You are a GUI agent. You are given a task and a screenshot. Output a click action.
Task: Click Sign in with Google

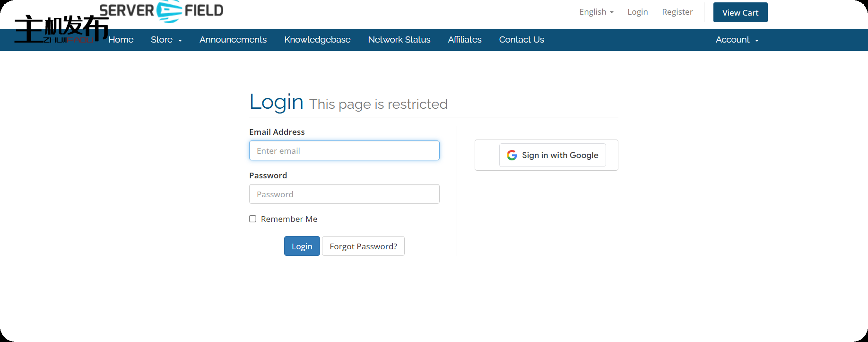point(552,155)
